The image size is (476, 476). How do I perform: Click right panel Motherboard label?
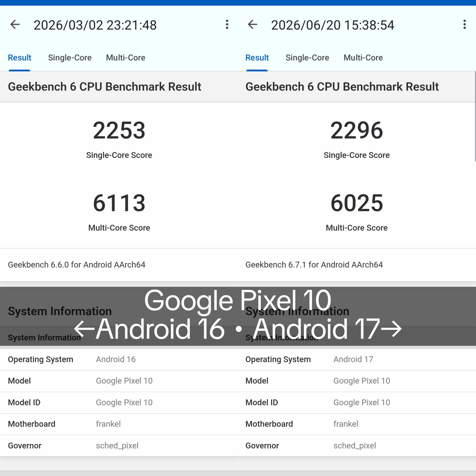(x=269, y=424)
